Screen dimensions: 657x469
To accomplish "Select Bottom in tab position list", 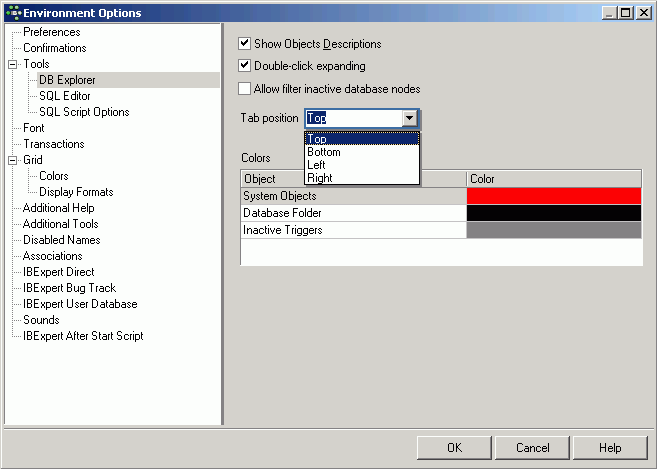I will [324, 152].
